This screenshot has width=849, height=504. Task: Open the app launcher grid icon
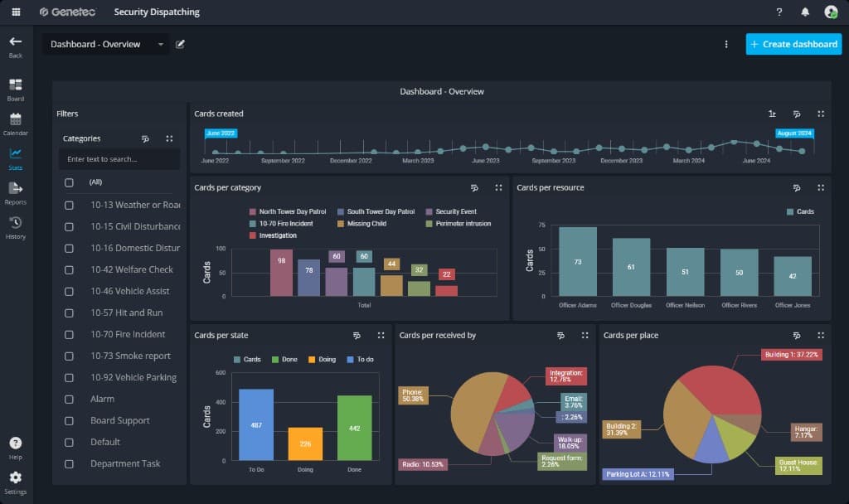(x=16, y=12)
